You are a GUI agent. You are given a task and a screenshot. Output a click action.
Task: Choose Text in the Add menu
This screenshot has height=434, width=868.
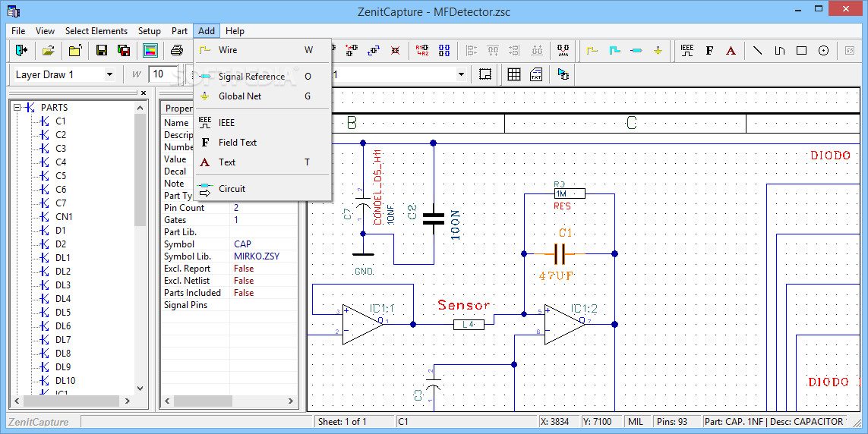(263, 162)
